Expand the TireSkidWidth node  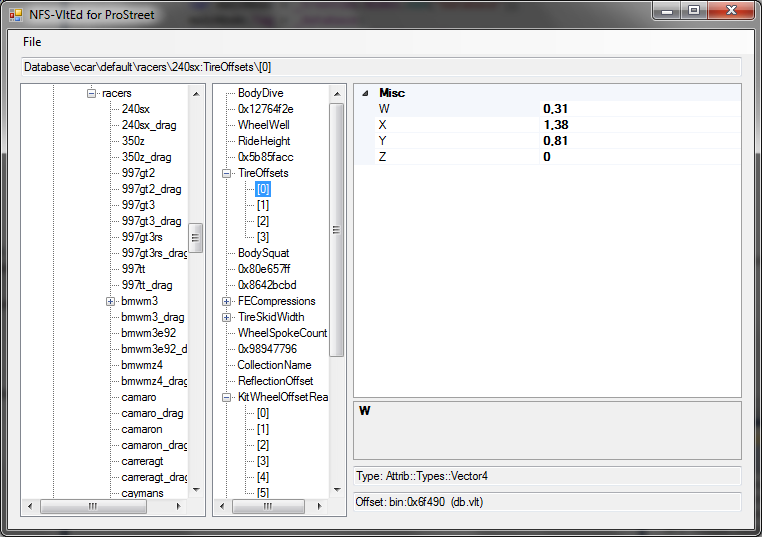point(227,317)
